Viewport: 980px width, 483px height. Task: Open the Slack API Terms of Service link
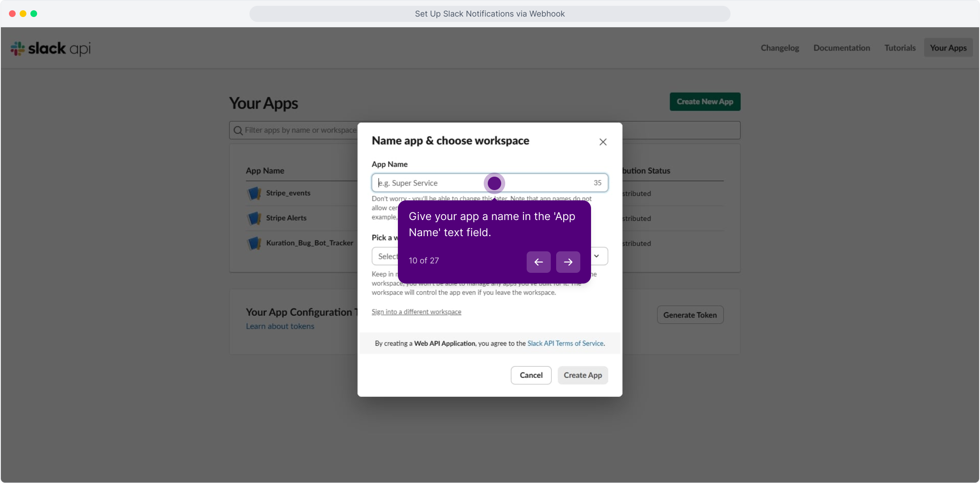[x=566, y=343]
